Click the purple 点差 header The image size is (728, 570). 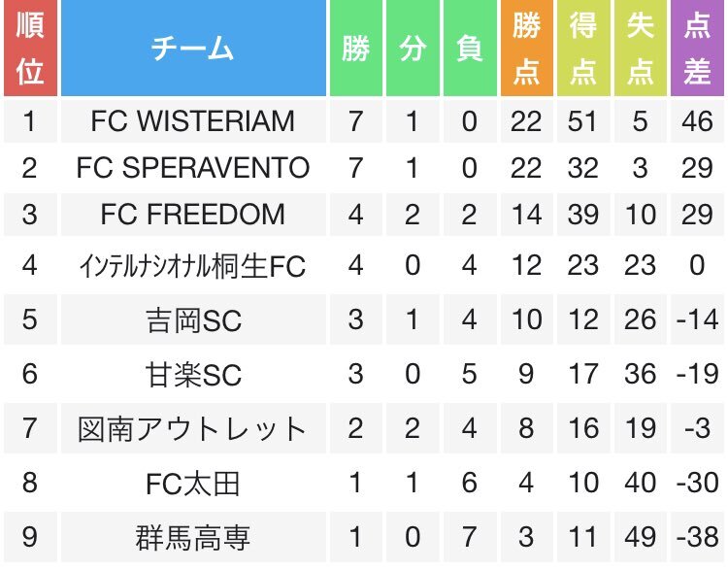[697, 49]
